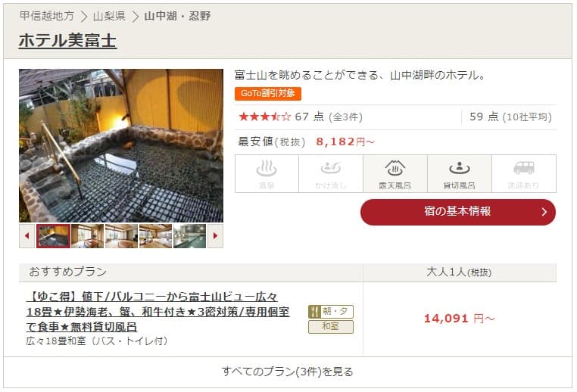The image size is (577, 392).
Task: Click the GoTo割引対象 orange badge
Action: coord(268,93)
